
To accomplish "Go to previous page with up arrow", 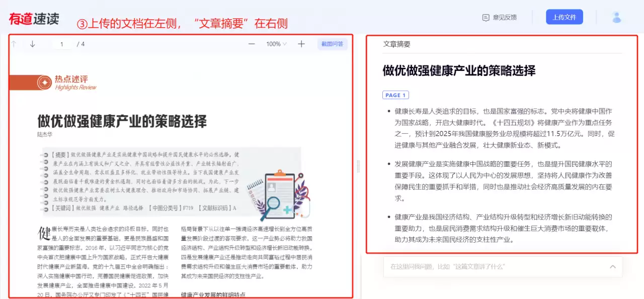I will tap(14, 44).
